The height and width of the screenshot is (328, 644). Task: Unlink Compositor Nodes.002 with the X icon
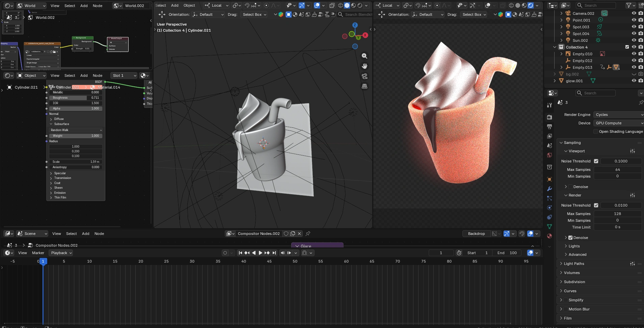(x=299, y=234)
